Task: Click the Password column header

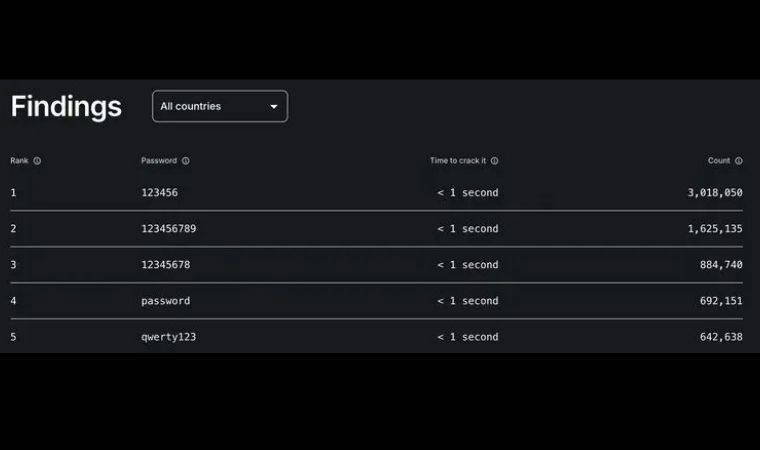Action: 159,161
